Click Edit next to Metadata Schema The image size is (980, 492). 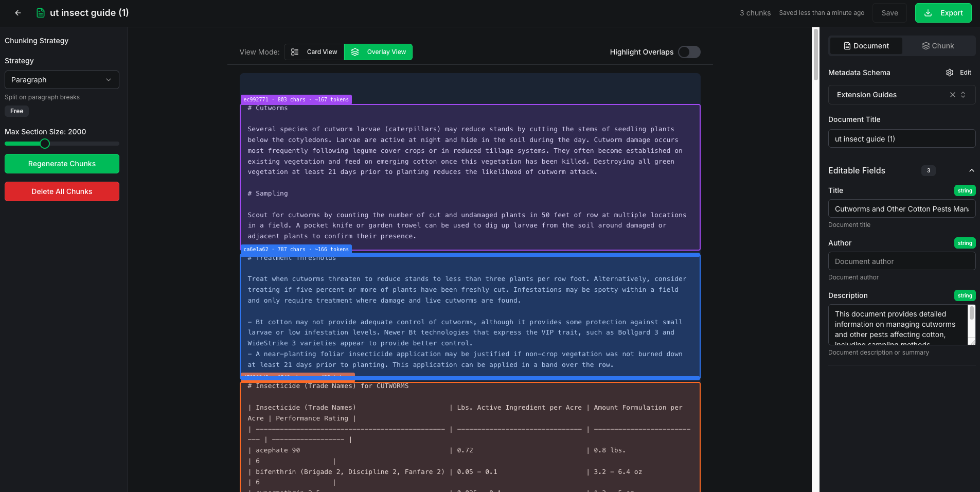coord(964,73)
